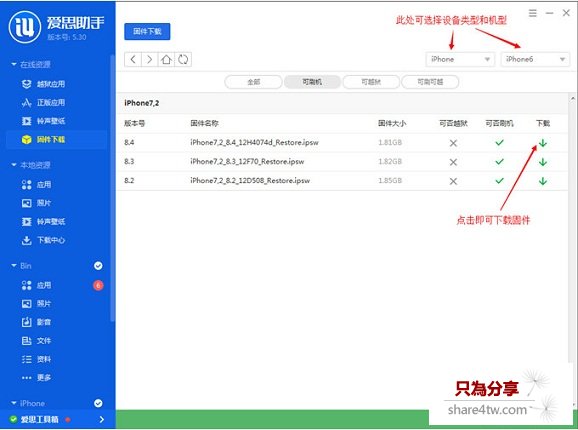Click the refresh icon
The image size is (578, 430).
[183, 59]
